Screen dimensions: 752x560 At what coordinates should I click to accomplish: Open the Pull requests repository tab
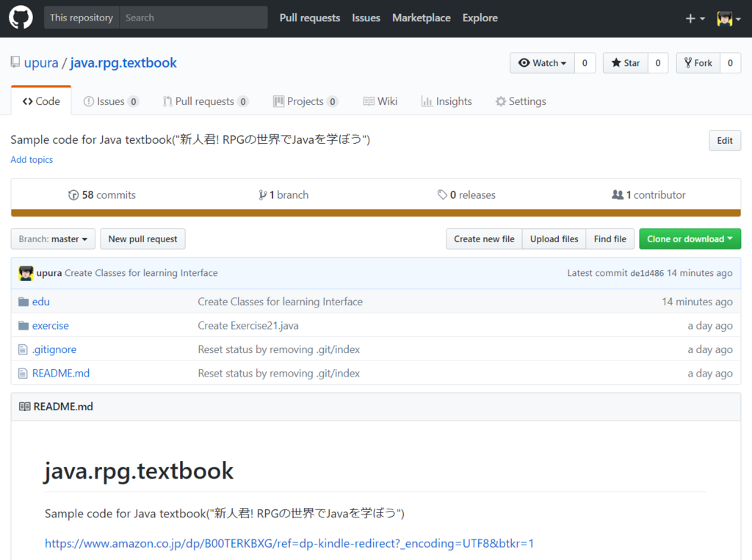206,101
